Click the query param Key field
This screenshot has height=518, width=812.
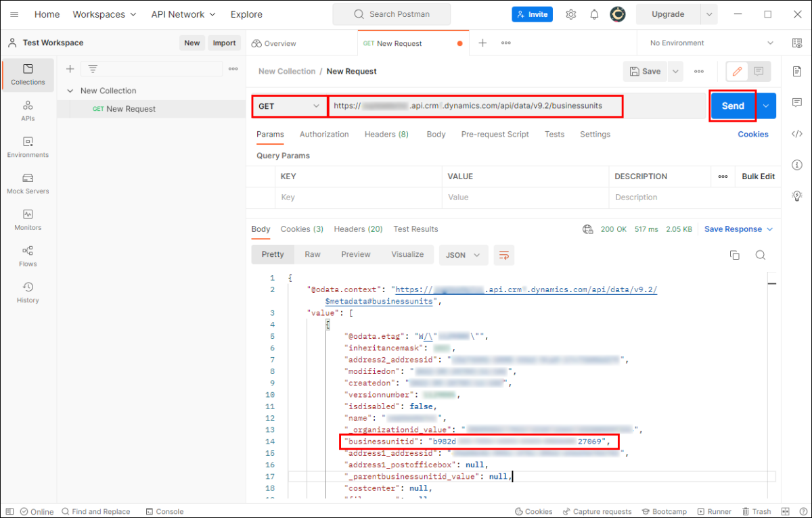coord(359,197)
